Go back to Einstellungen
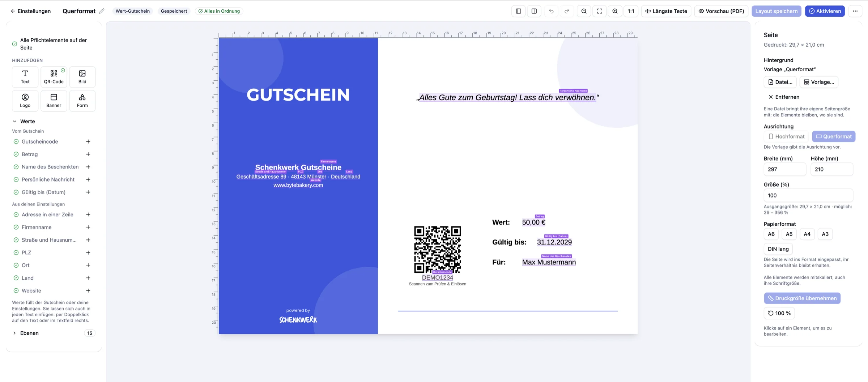Viewport: 868px width, 382px height. tap(30, 11)
